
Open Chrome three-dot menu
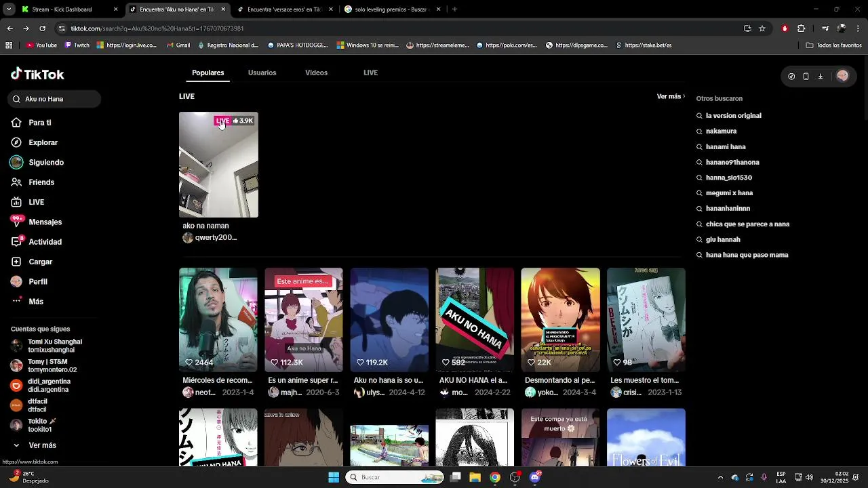[858, 28]
